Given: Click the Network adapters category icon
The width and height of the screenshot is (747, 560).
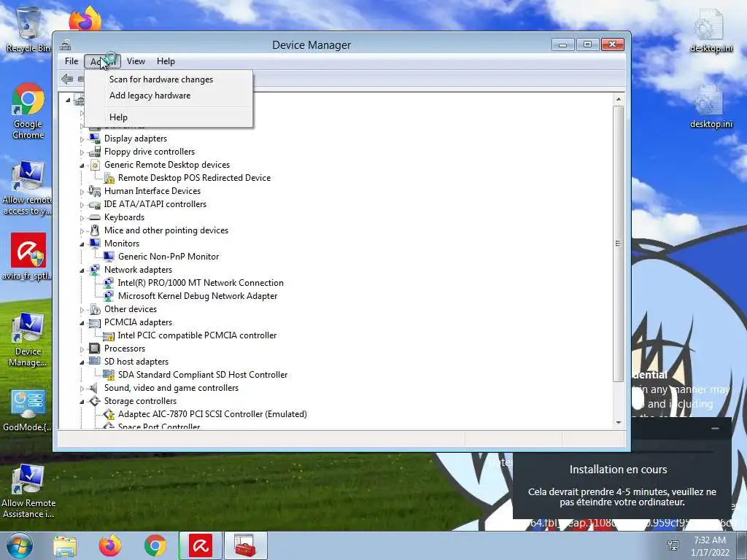Looking at the screenshot, I should point(95,270).
